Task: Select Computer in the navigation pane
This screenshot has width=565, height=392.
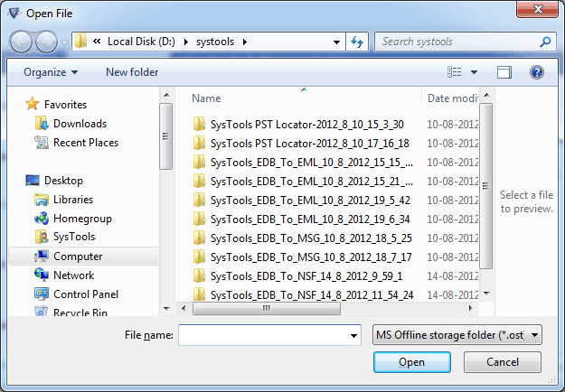Action: [x=83, y=257]
